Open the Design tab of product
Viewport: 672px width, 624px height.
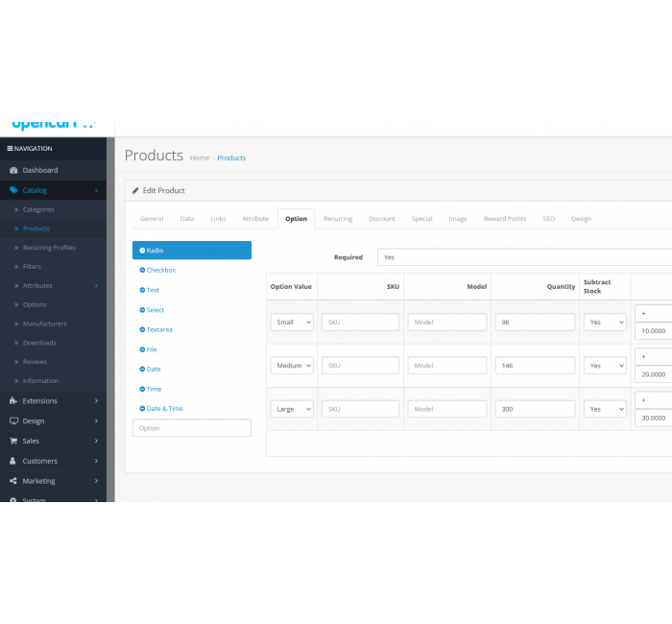581,219
